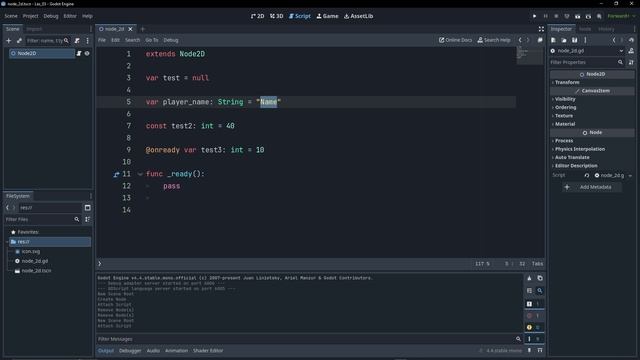Run the current scene
The width and height of the screenshot is (640, 360).
578,16
